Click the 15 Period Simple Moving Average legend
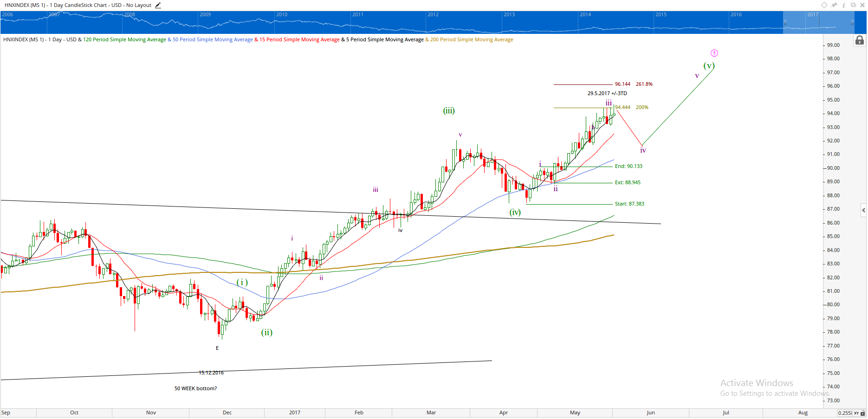Viewport: 868px width, 419px height. click(x=299, y=39)
